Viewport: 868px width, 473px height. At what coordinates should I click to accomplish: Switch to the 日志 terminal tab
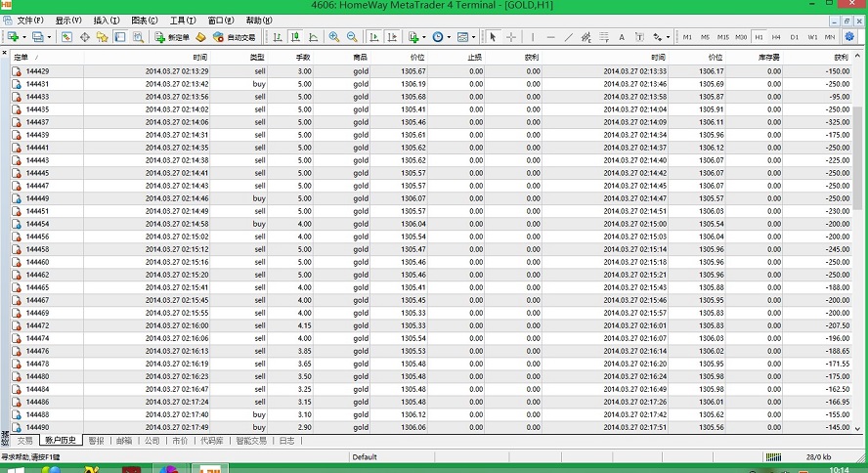click(286, 441)
